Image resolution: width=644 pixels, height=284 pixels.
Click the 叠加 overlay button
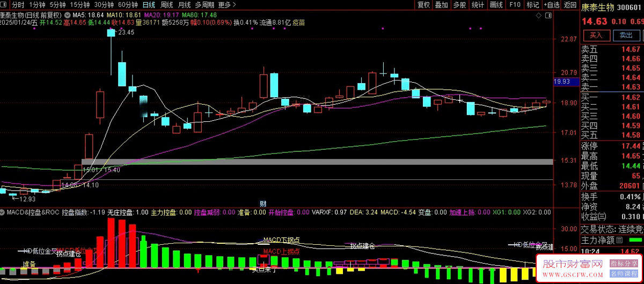click(x=441, y=5)
